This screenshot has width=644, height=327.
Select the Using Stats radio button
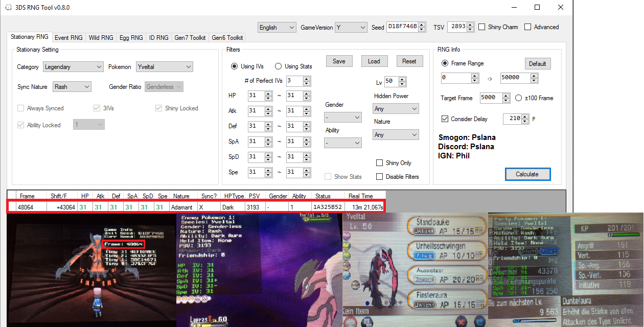(278, 66)
